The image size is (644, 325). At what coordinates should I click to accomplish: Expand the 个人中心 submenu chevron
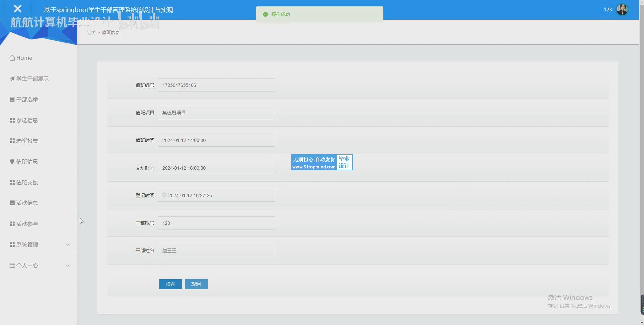[x=68, y=266]
